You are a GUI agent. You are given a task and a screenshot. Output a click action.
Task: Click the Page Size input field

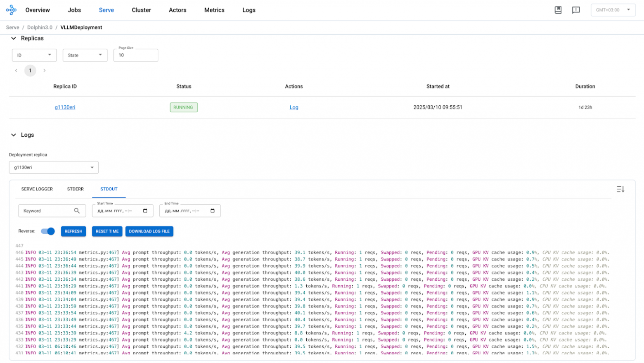point(135,55)
